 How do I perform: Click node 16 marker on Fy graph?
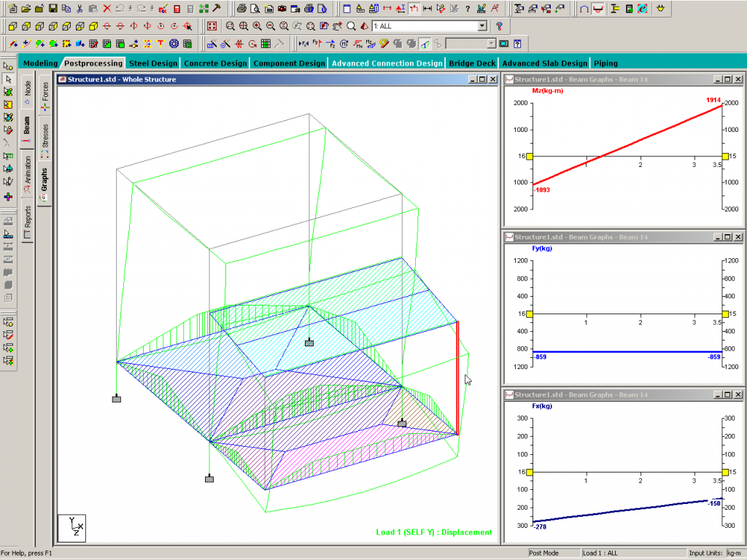point(530,314)
